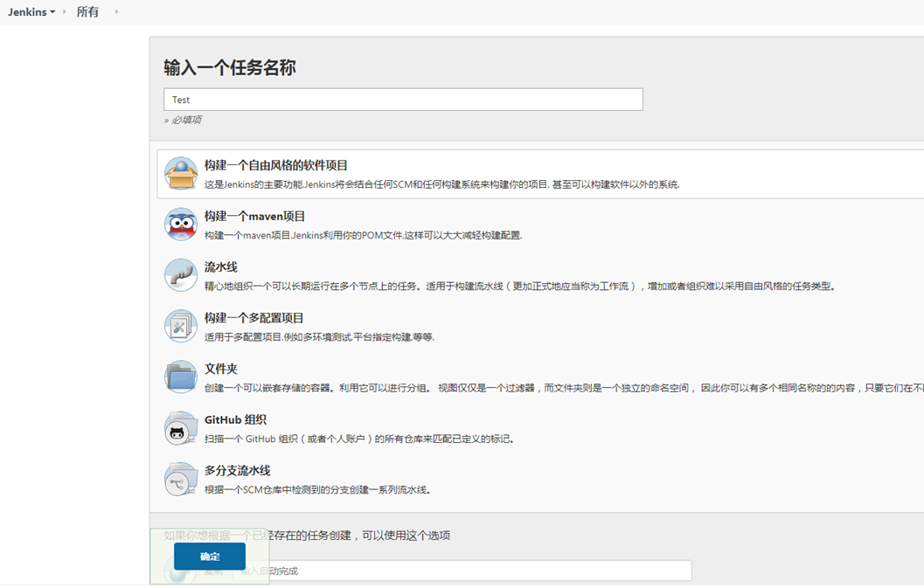Click the maven POM description text
Viewport: 924px width, 588px height.
pos(363,235)
